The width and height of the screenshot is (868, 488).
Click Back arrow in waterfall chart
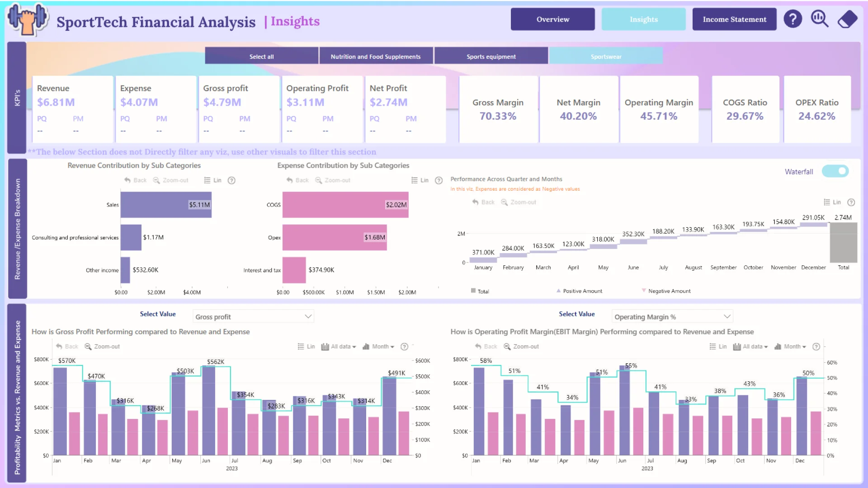tap(483, 202)
